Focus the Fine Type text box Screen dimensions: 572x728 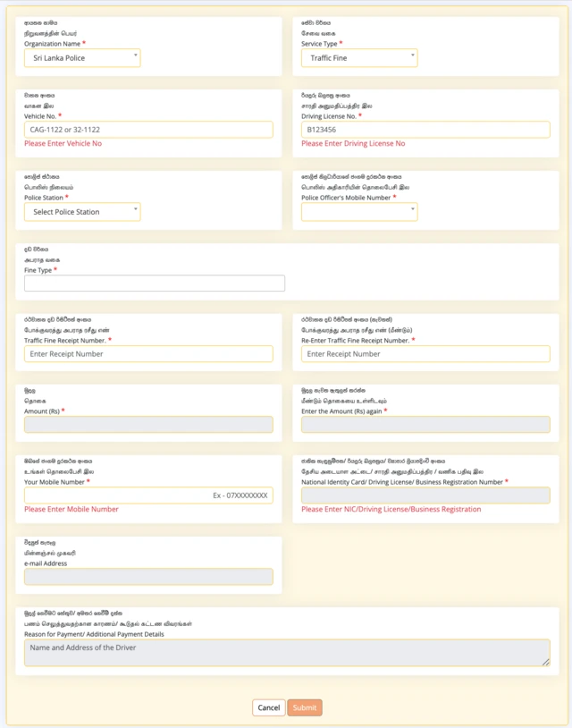pyautogui.click(x=155, y=284)
